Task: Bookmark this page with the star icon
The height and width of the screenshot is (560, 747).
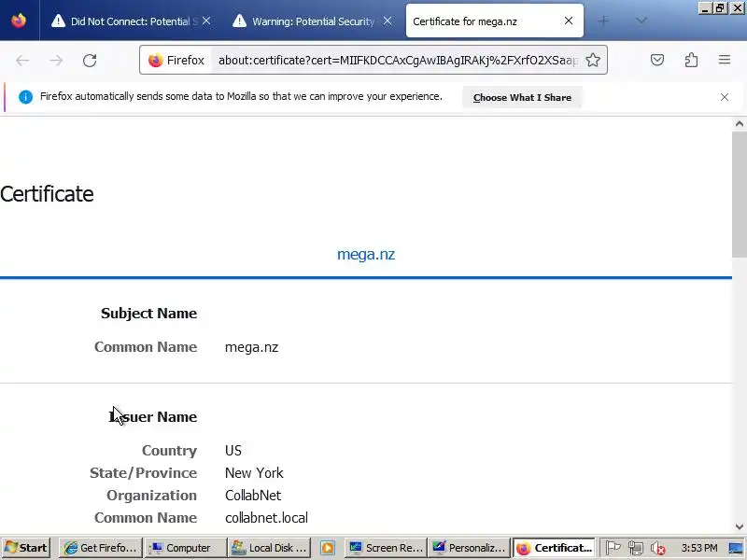Action: tap(593, 60)
